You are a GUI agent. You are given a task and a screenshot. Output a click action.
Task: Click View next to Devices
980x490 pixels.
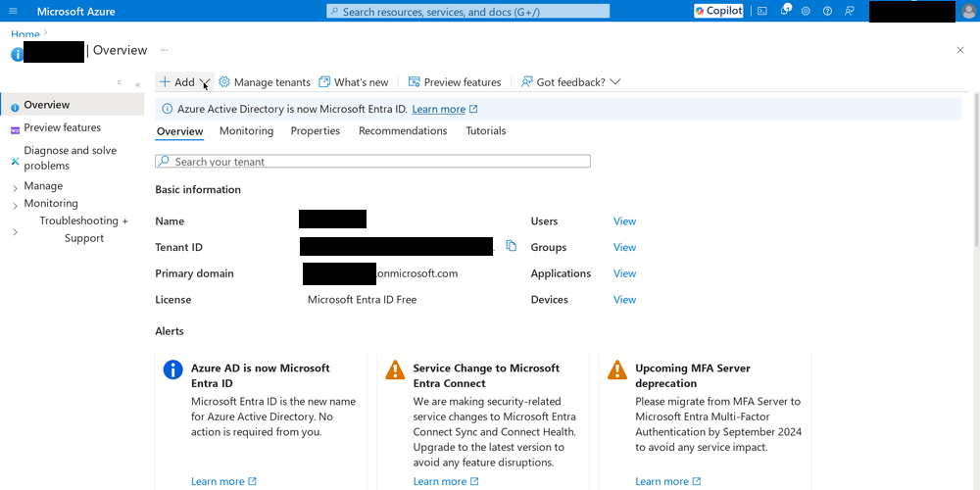(624, 300)
